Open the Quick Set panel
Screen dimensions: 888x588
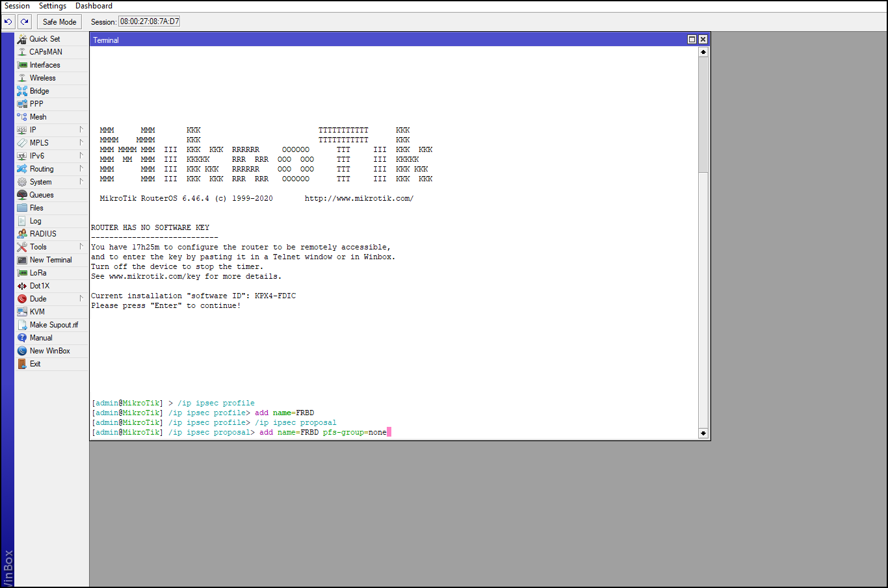42,38
